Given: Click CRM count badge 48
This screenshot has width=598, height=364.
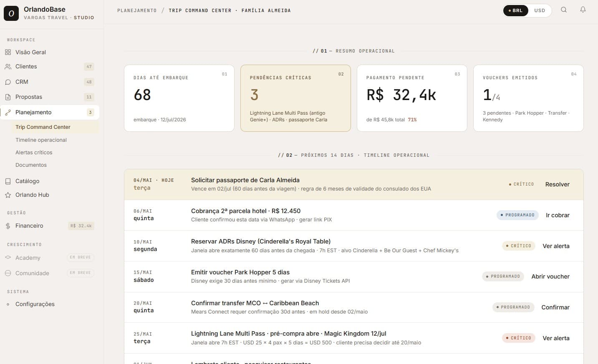Looking at the screenshot, I should tap(89, 82).
